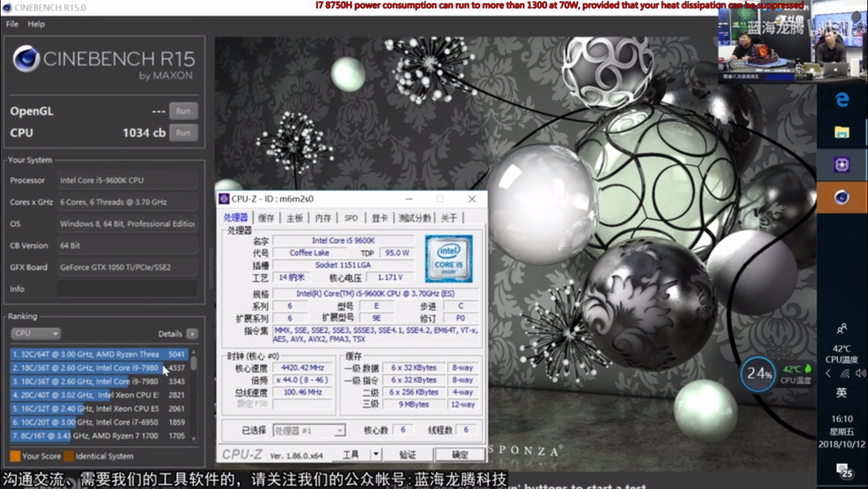Switch input language via the 英 indicator
The image size is (868, 489).
[843, 392]
